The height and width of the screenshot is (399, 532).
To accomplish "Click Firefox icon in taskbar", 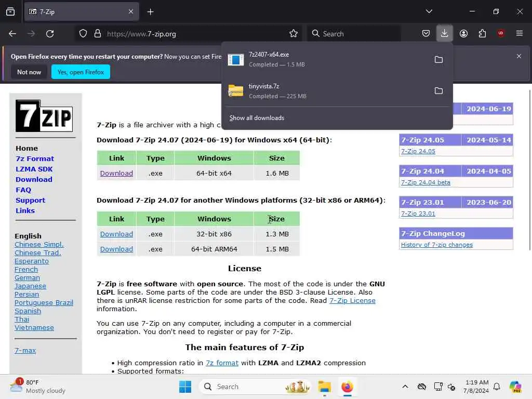I will (347, 387).
